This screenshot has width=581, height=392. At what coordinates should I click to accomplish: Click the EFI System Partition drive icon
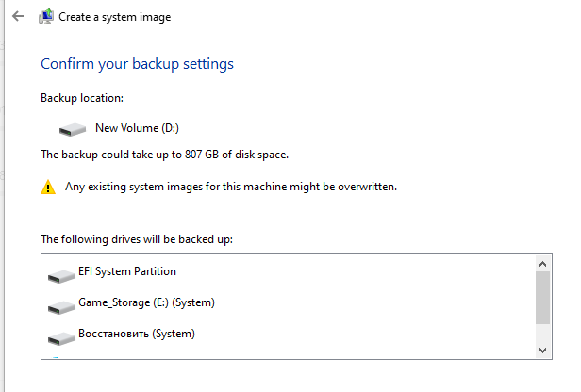[61, 276]
